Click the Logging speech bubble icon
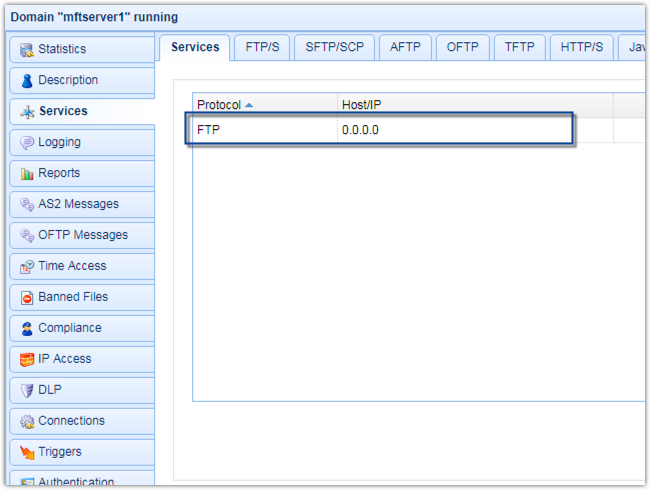The height and width of the screenshot is (490, 650). [27, 143]
